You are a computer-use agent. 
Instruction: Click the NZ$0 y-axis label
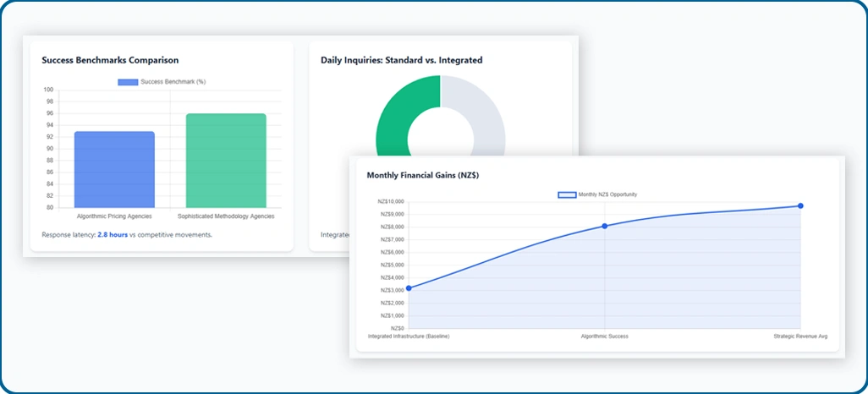pos(398,329)
